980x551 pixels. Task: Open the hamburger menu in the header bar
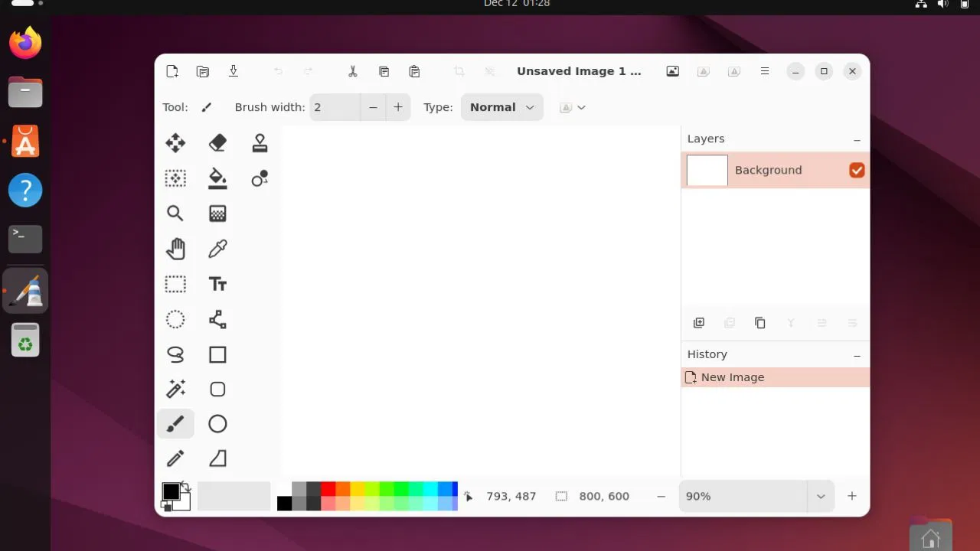[764, 71]
